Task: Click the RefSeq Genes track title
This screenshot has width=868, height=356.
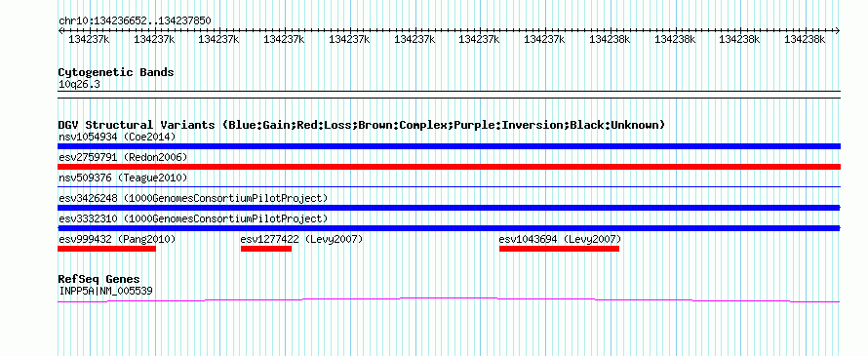Action: pyautogui.click(x=99, y=279)
